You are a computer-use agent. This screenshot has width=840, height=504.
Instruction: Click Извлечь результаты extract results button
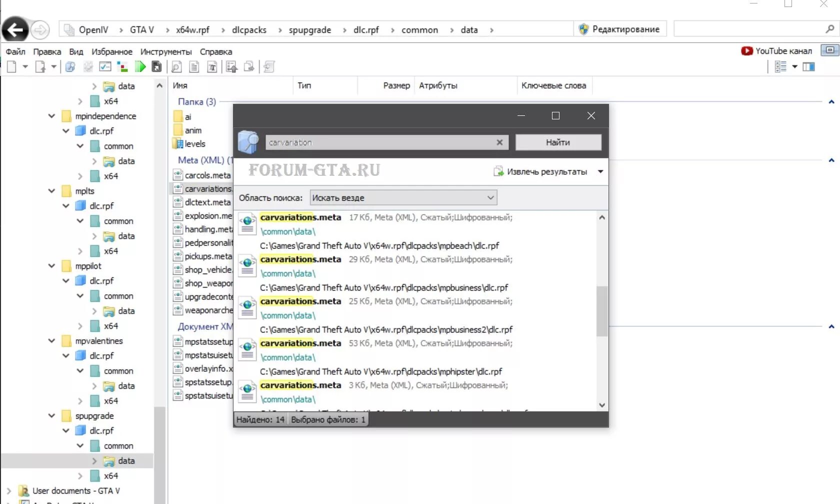pos(540,171)
